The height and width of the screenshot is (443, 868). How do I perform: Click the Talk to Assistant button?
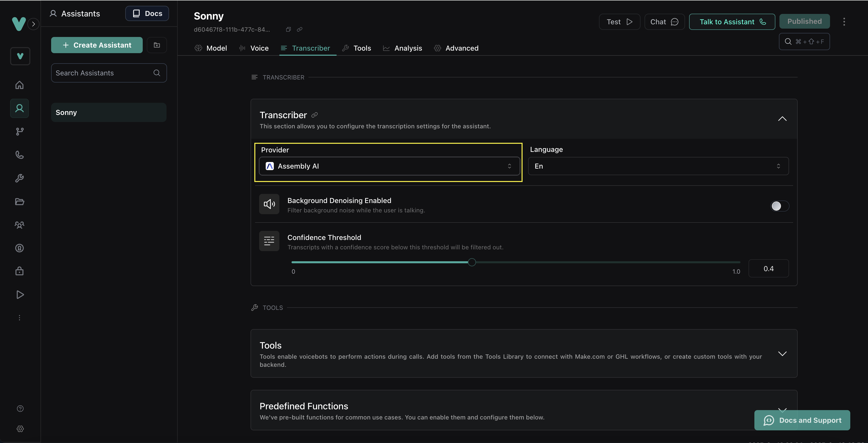(732, 22)
